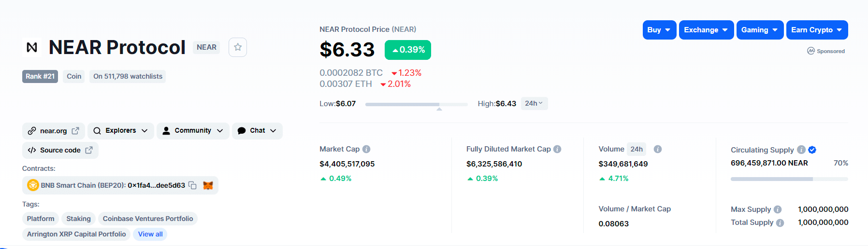The height and width of the screenshot is (249, 868).
Task: Click the NEAR Protocol logo icon
Action: click(32, 47)
